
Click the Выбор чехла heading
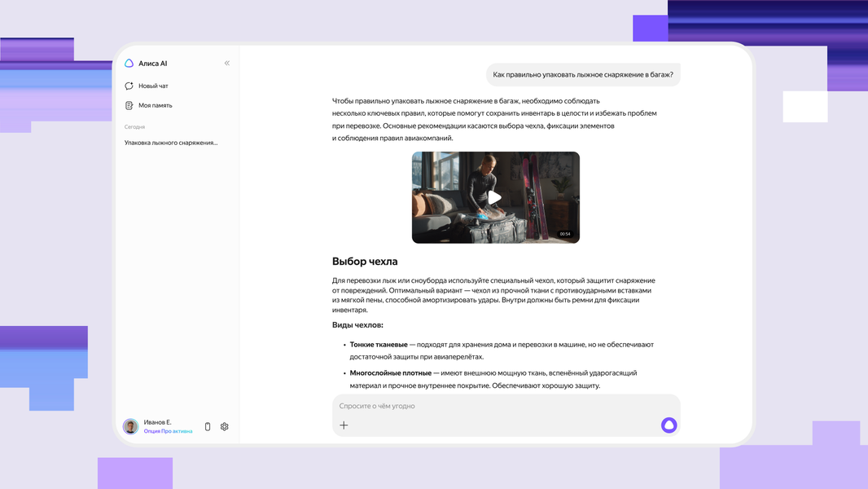[x=365, y=262]
